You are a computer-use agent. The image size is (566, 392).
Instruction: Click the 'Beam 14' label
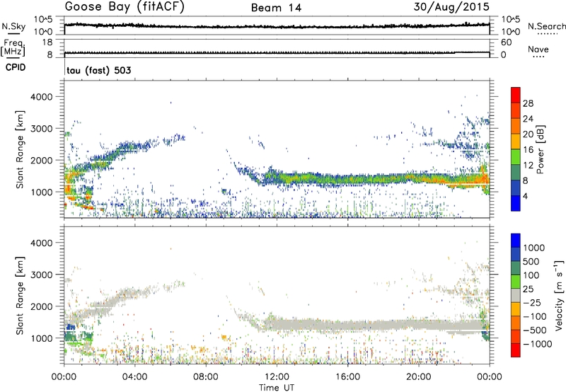[x=276, y=8]
